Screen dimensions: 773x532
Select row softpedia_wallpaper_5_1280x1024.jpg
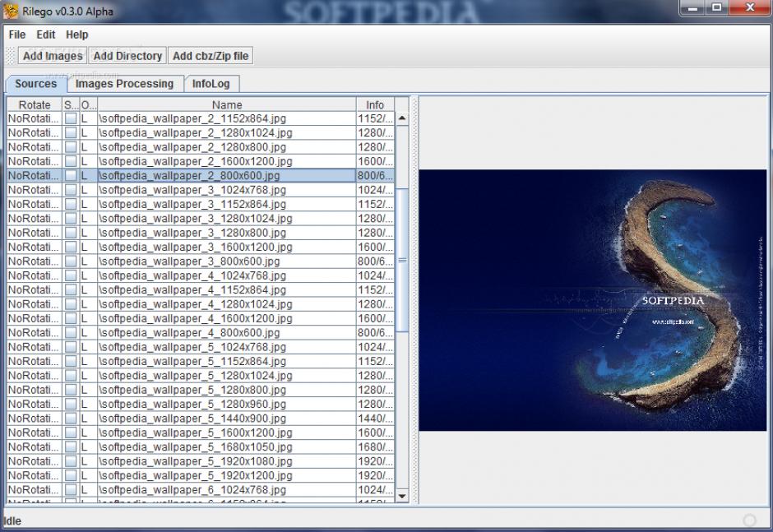click(x=200, y=376)
